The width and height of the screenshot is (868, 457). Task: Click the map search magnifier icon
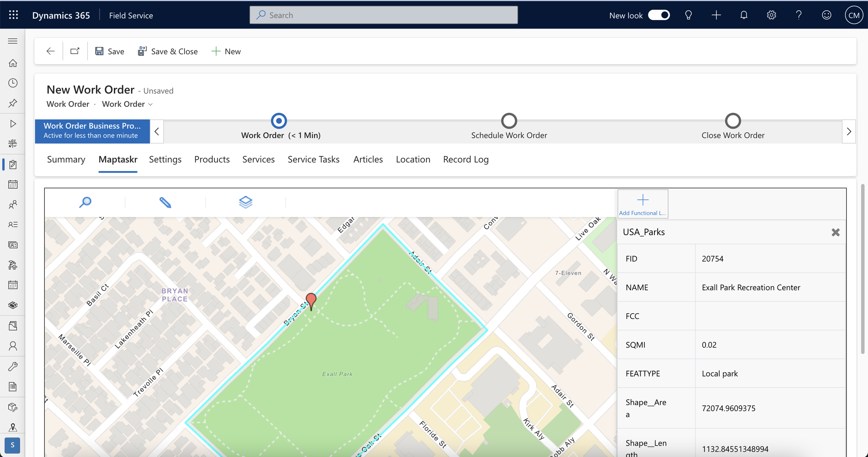[85, 202]
